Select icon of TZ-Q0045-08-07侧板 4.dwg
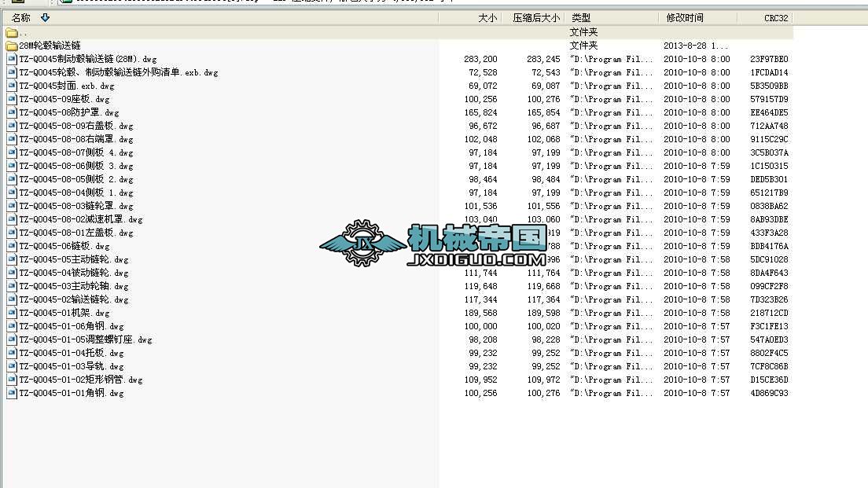Image resolution: width=868 pixels, height=488 pixels. 12,152
